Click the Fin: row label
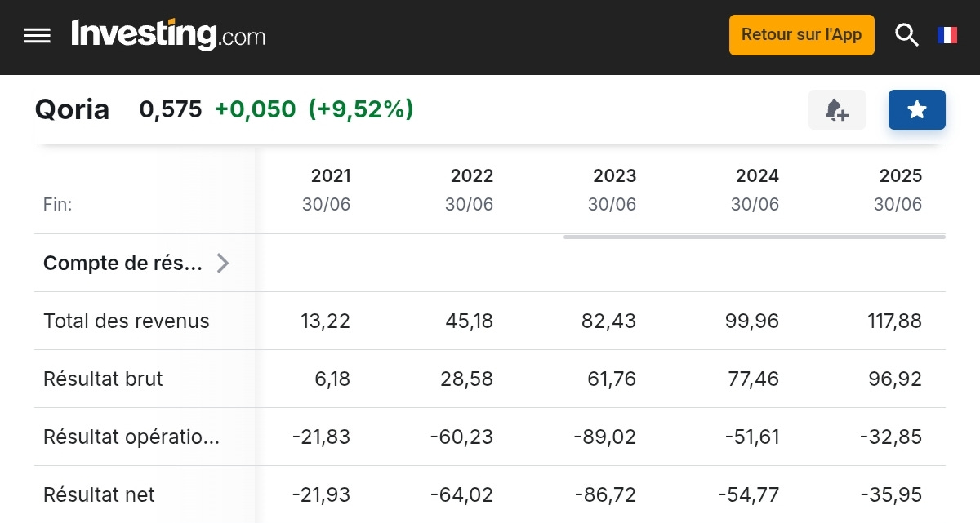980x523 pixels. pyautogui.click(x=58, y=205)
